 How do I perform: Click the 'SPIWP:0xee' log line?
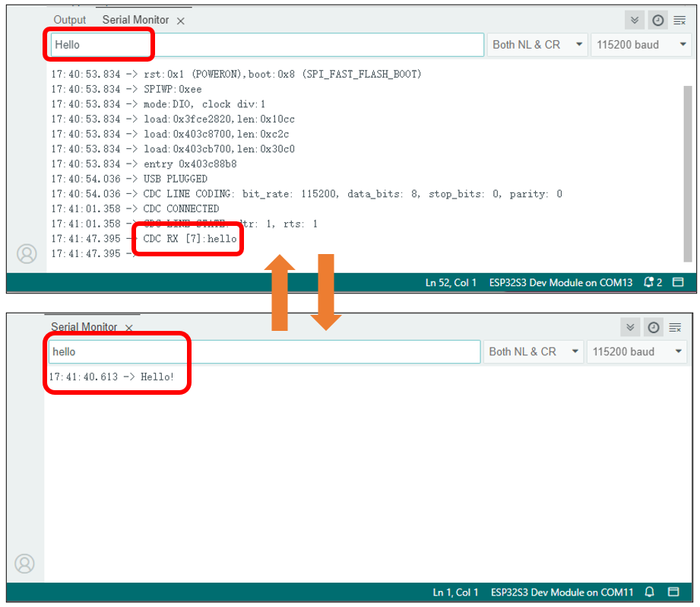tap(126, 89)
